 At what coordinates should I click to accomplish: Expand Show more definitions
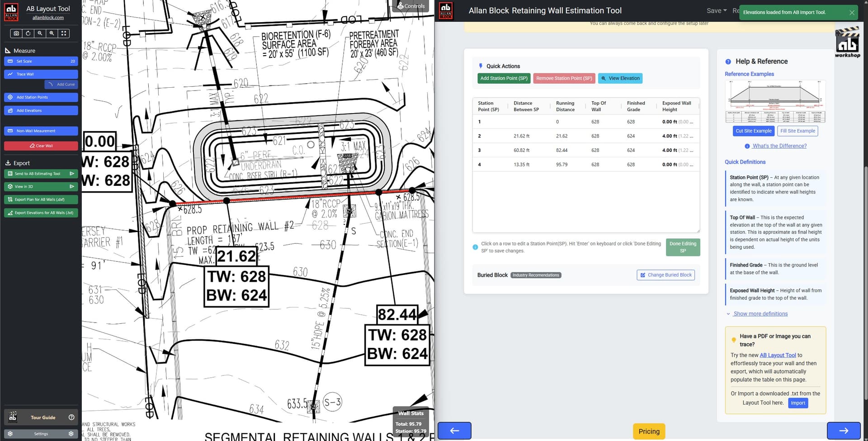[x=760, y=313]
